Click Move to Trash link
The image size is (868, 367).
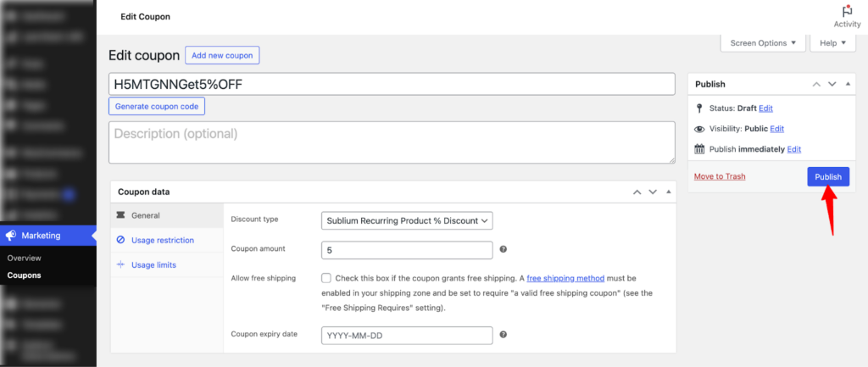pyautogui.click(x=719, y=176)
